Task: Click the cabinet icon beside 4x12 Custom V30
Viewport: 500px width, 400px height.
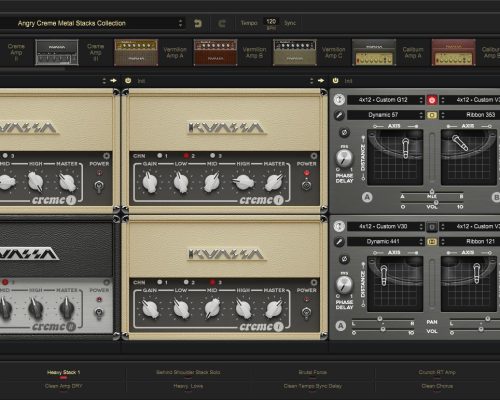Action: click(x=339, y=226)
